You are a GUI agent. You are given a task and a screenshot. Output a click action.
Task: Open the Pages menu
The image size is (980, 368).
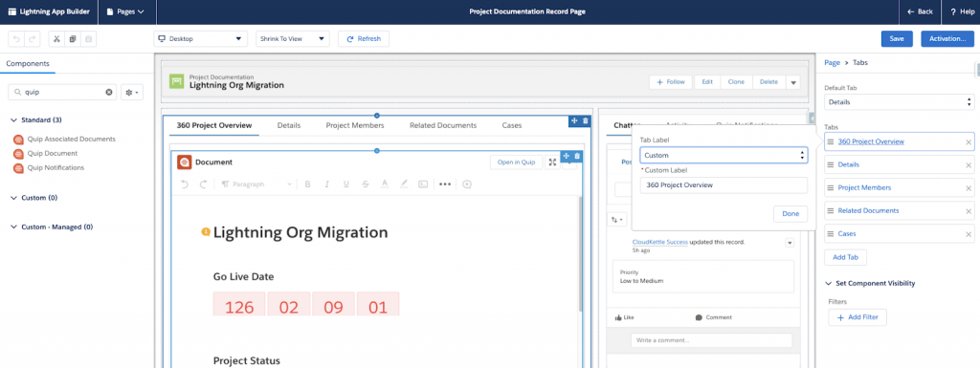(125, 11)
